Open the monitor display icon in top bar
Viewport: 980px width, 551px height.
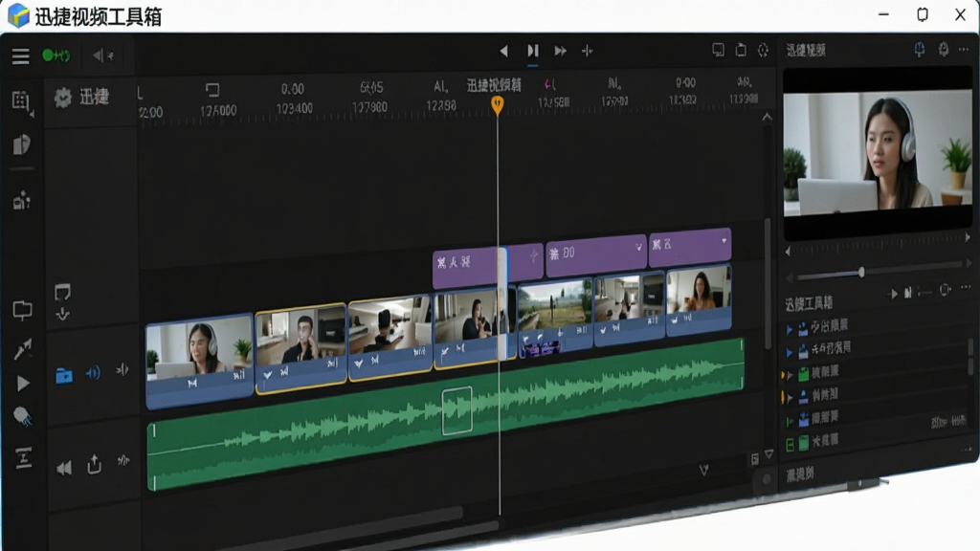[x=718, y=50]
